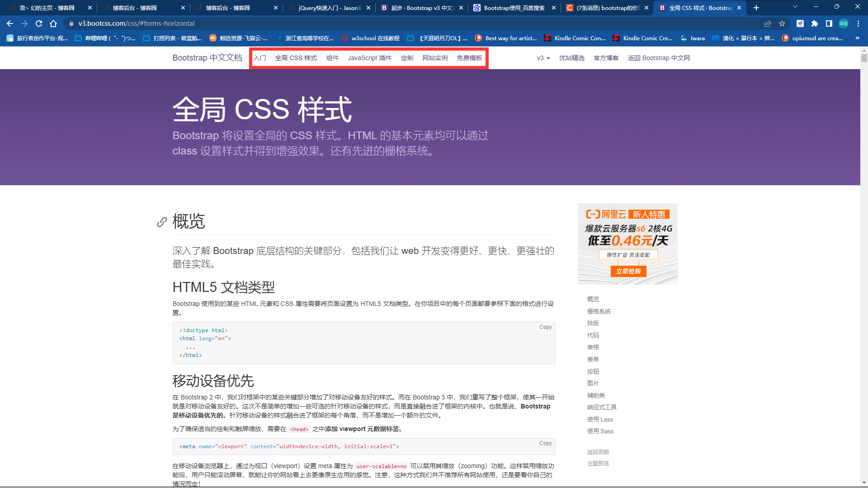Toggle the browser side panel icon
The width and height of the screenshot is (868, 488).
pos(829,23)
